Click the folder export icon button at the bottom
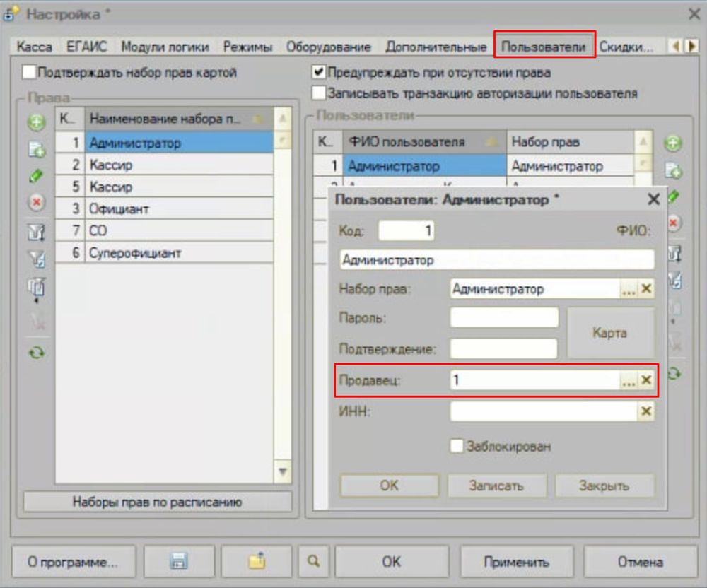 (256, 563)
